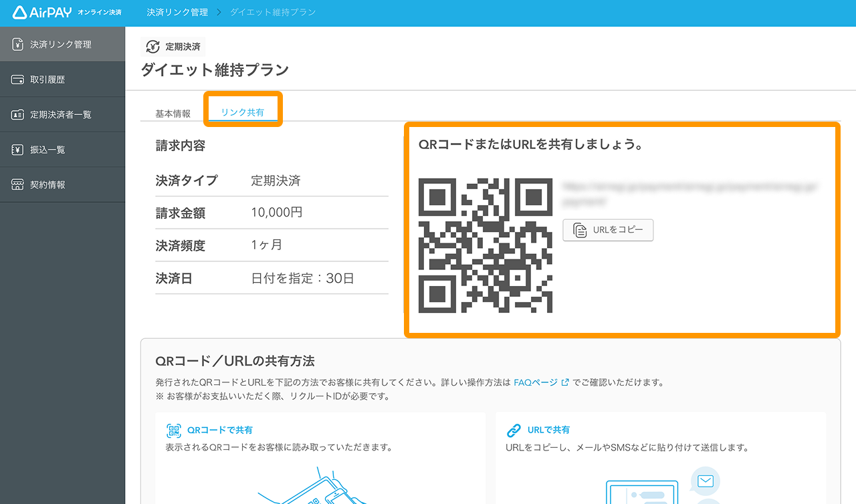This screenshot has height=504, width=856.
Task: Open 契約情報 contract info icon
Action: pyautogui.click(x=18, y=184)
